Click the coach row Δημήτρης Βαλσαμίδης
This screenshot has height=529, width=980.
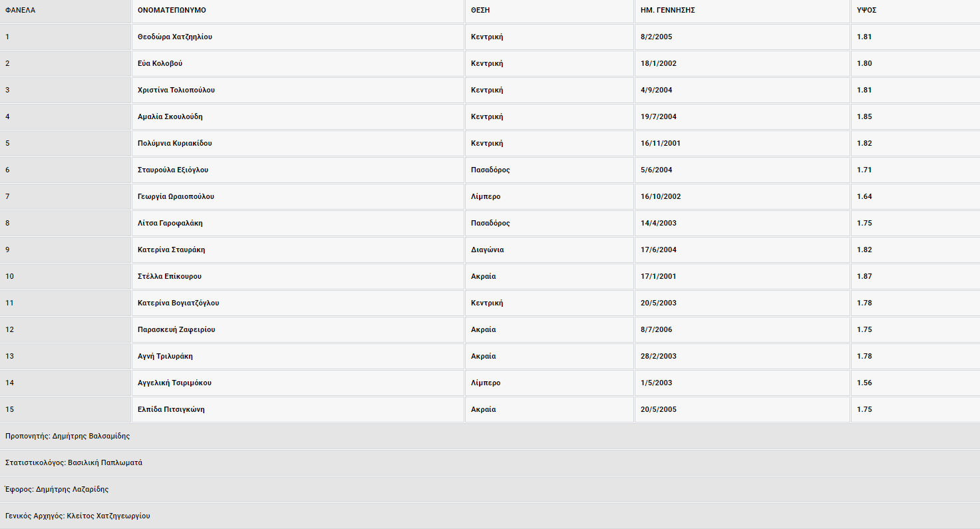pyautogui.click(x=67, y=436)
